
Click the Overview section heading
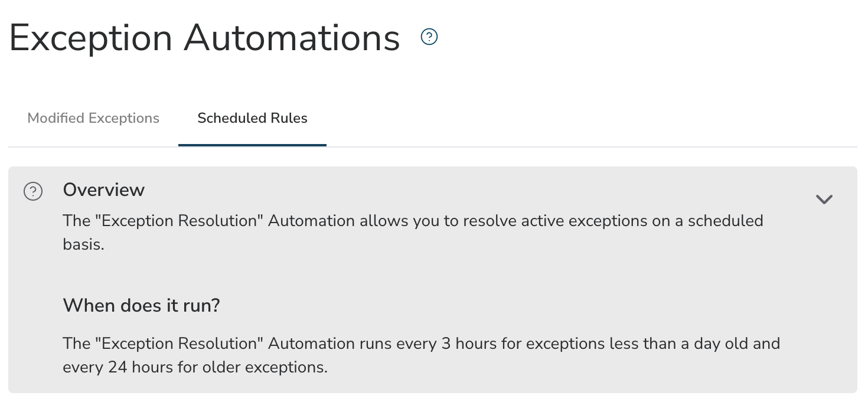[104, 189]
